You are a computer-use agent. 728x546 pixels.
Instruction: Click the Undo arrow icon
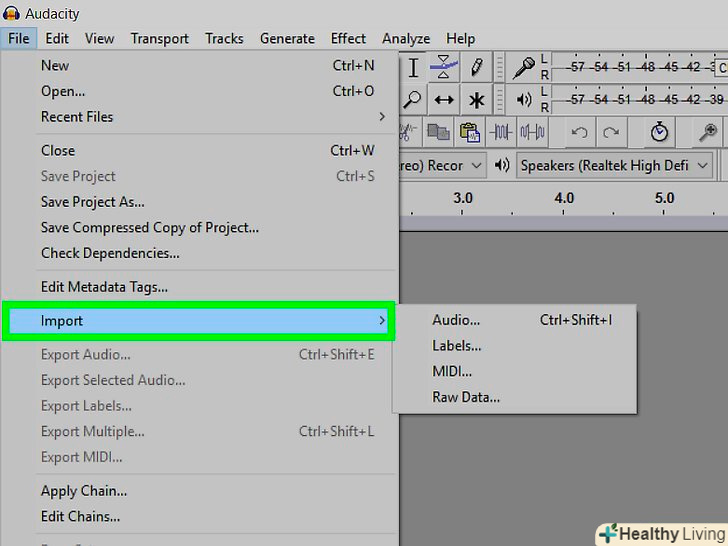[x=579, y=132]
